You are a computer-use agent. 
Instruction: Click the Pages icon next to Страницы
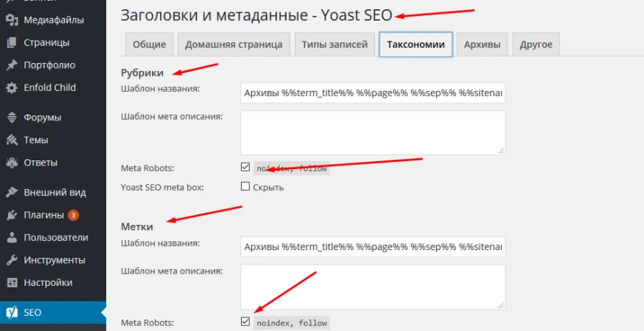tap(12, 42)
